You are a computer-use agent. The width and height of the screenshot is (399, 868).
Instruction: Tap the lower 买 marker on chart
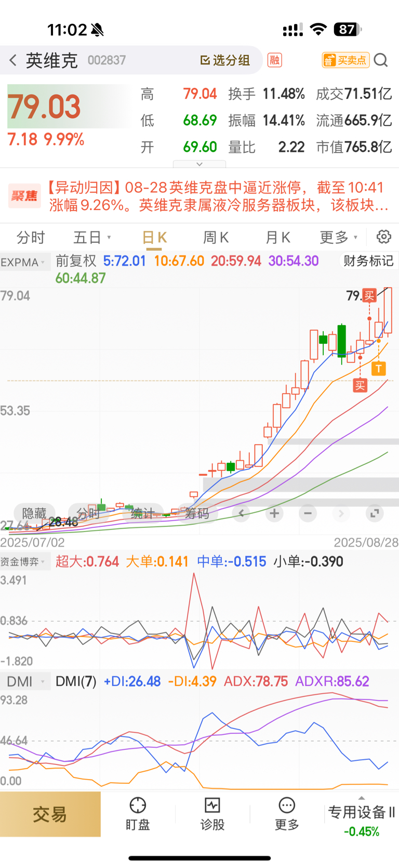(360, 385)
